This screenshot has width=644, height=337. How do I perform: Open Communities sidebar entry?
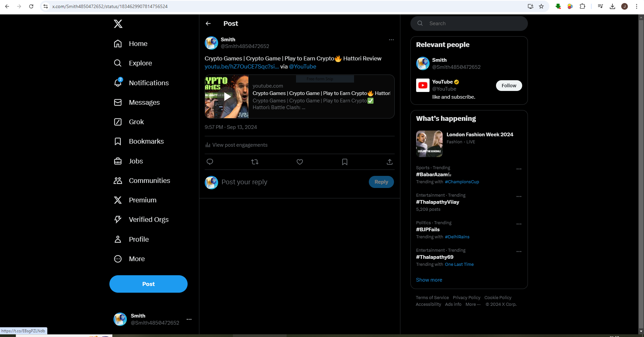pyautogui.click(x=142, y=181)
